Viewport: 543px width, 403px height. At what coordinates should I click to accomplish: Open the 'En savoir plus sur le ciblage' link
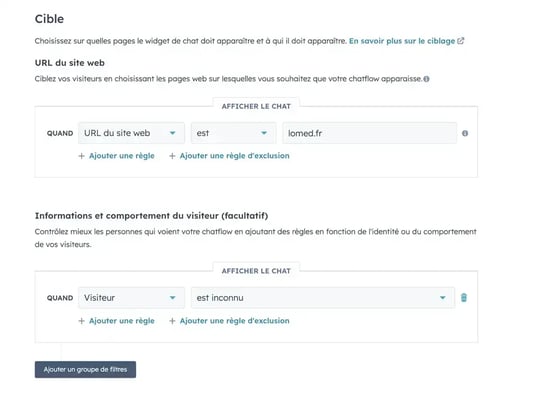tap(402, 41)
